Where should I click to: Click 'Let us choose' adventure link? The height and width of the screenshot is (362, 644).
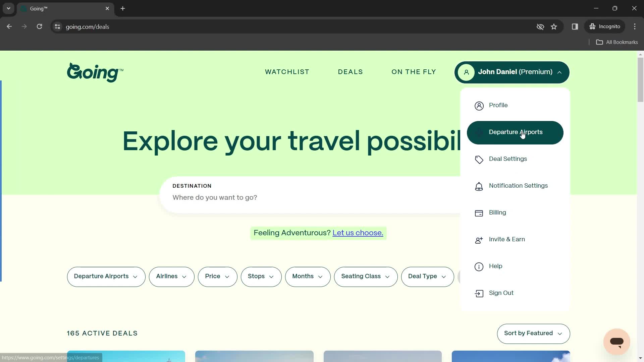click(359, 233)
